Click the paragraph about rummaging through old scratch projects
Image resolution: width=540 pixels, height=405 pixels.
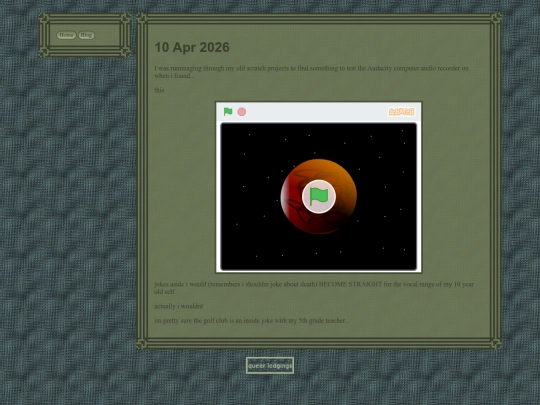click(311, 72)
